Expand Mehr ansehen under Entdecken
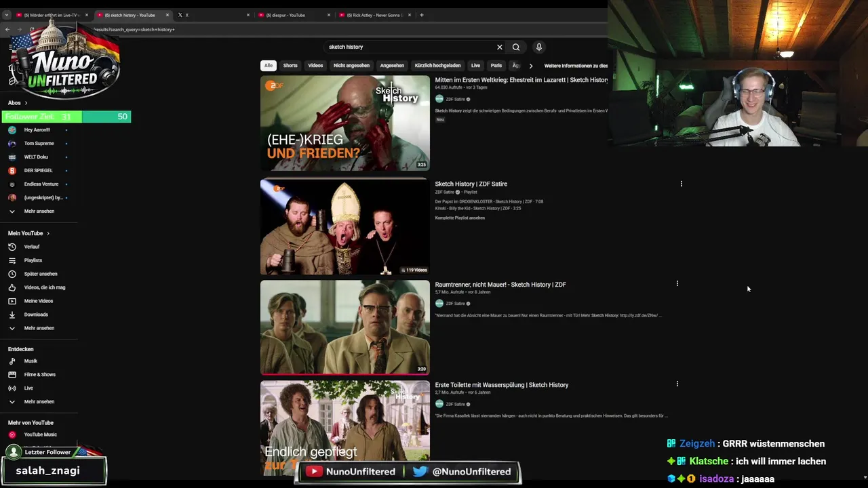 coord(41,402)
